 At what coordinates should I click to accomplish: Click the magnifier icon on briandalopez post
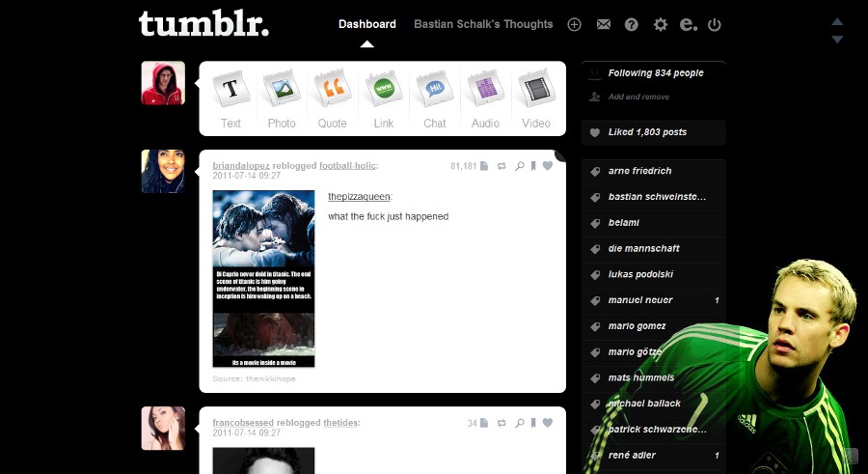(519, 166)
